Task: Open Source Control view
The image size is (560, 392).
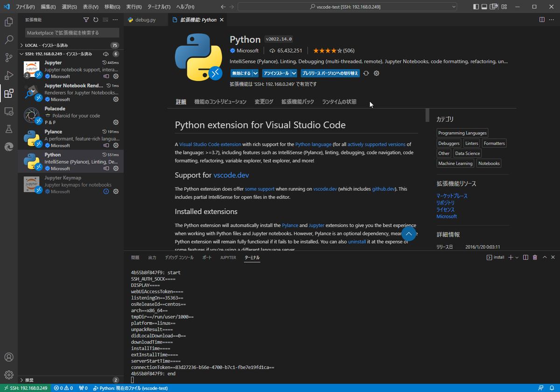Action: pyautogui.click(x=9, y=58)
